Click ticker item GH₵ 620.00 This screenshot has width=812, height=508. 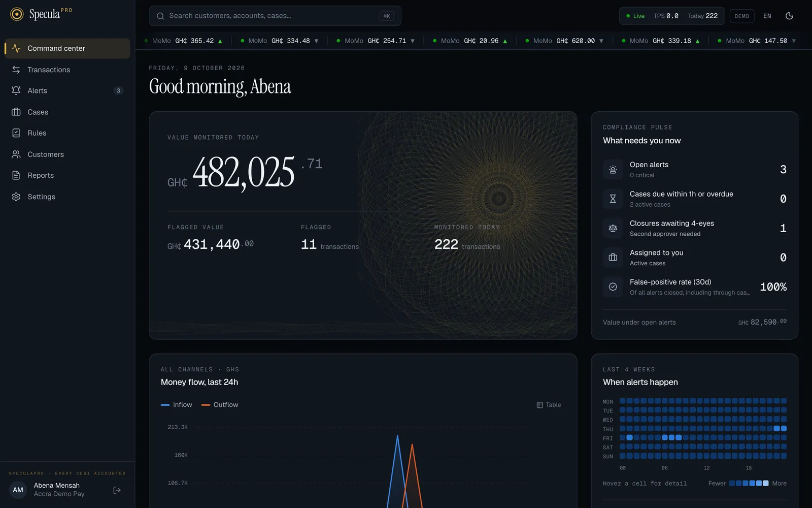pos(564,41)
